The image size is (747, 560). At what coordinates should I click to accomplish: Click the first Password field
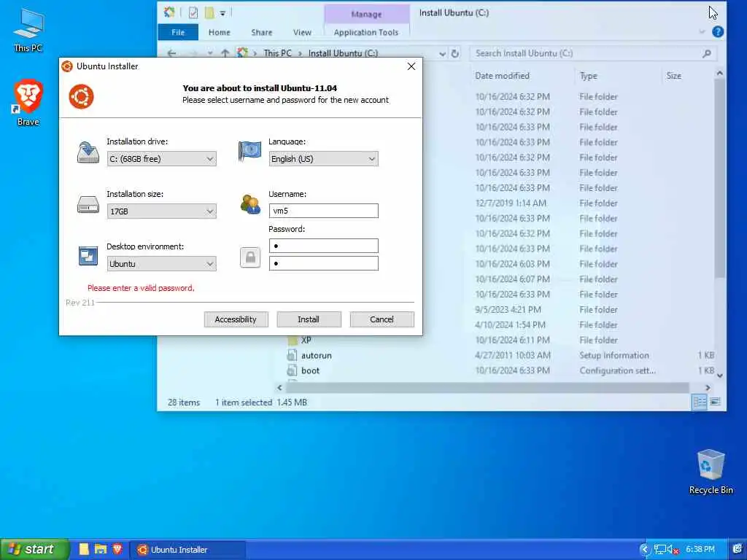click(x=323, y=246)
